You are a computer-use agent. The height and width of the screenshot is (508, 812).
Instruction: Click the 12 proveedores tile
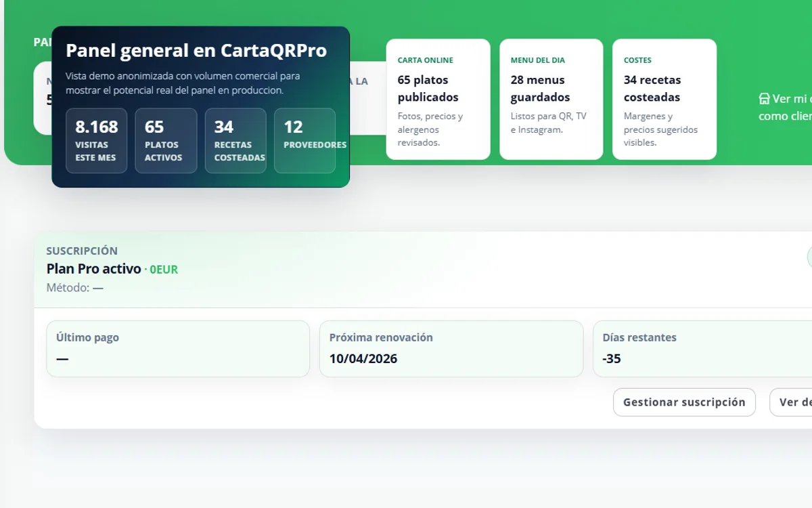click(x=304, y=141)
